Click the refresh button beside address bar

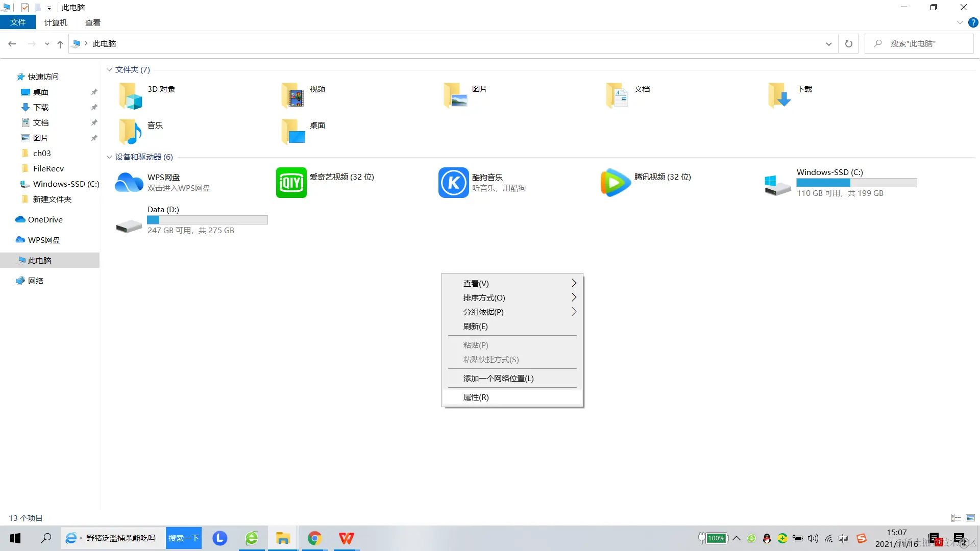click(x=848, y=44)
